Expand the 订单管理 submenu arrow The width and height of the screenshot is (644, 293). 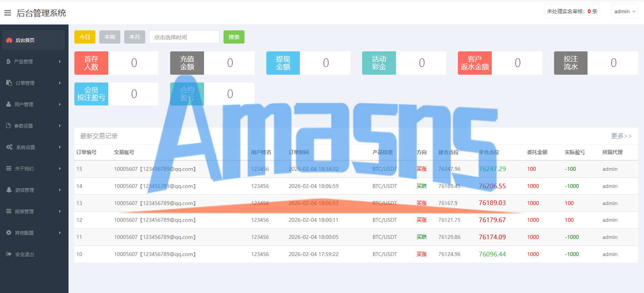point(60,83)
